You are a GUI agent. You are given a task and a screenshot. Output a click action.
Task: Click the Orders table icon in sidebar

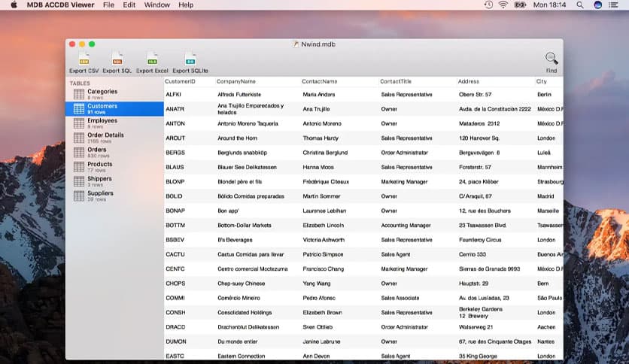(79, 153)
